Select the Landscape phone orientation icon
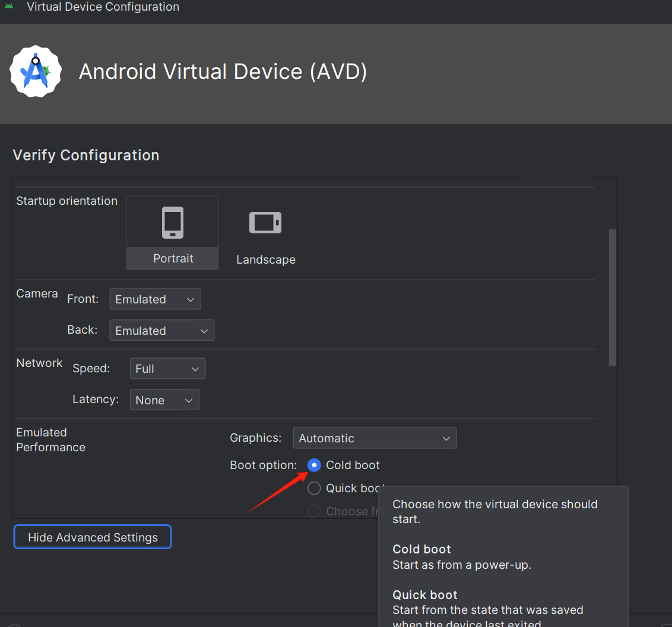The image size is (672, 627). [x=265, y=223]
